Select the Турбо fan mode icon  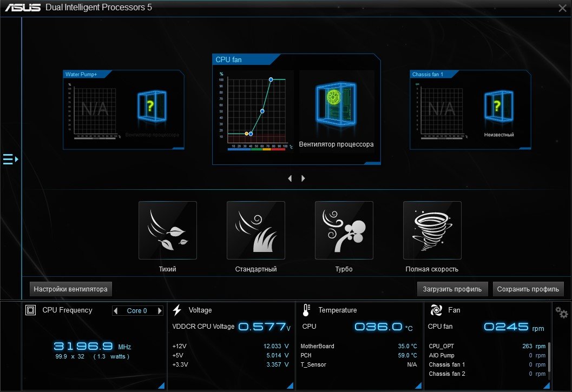point(344,230)
